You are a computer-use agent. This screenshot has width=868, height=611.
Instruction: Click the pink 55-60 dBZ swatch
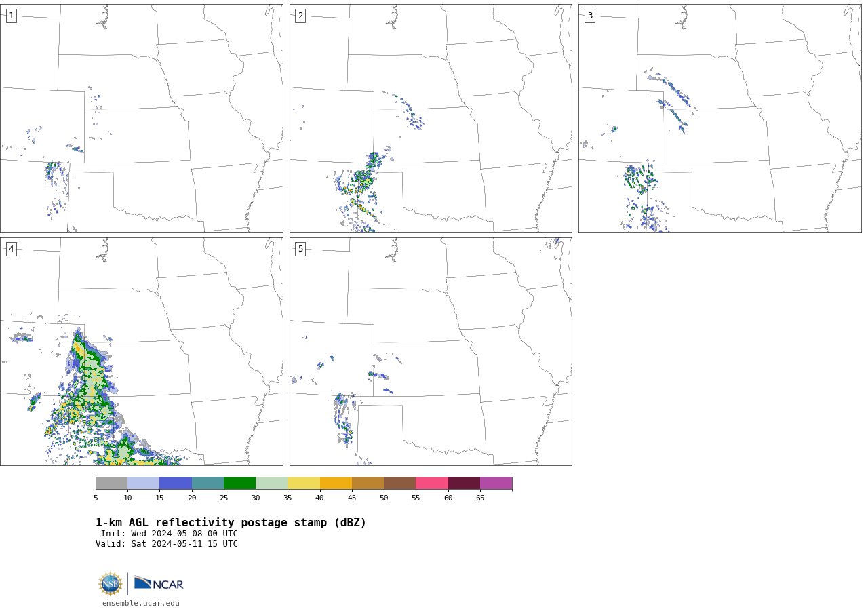[x=432, y=484]
